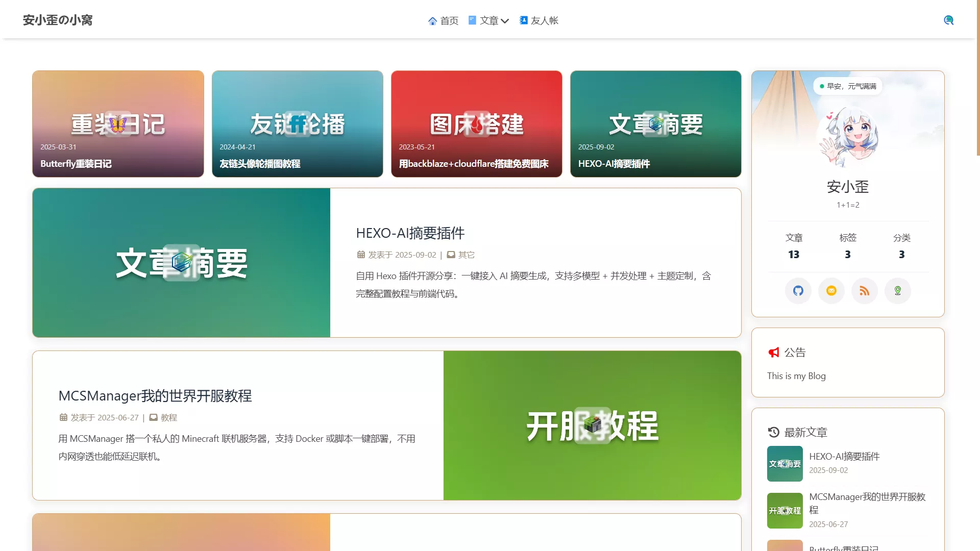
Task: View 标签 count 3 in profile
Action: coord(848,246)
